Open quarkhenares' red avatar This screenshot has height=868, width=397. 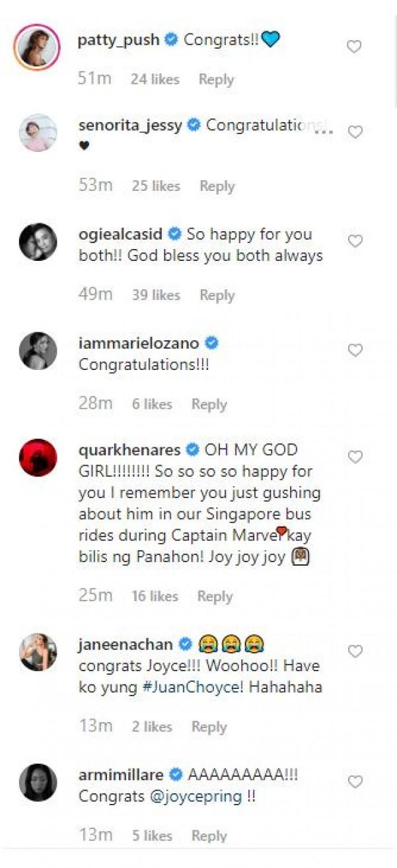pos(38,457)
